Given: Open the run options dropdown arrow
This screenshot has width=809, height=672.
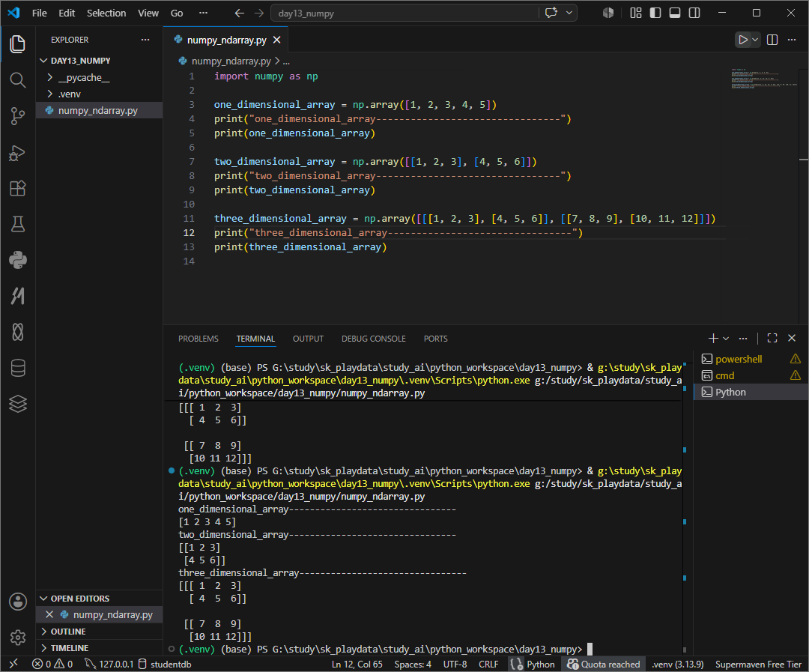Looking at the screenshot, I should pos(755,40).
